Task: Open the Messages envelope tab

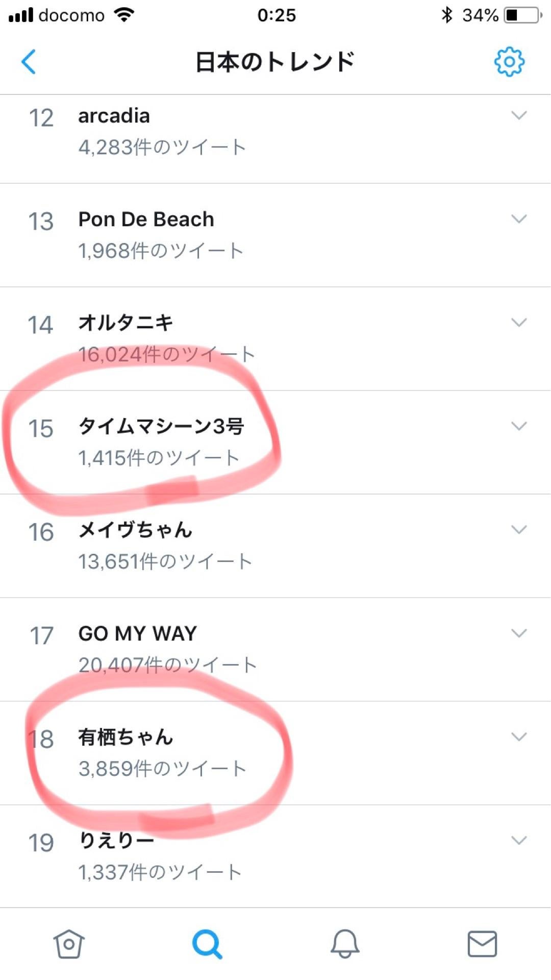Action: tap(482, 944)
